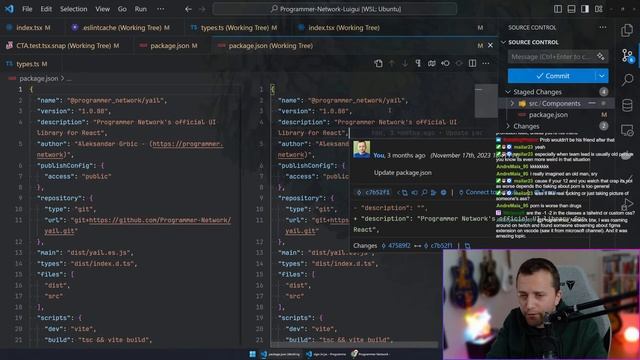Open the Explorer view in activity bar
Image resolution: width=640 pixels, height=360 pixels.
(x=627, y=30)
